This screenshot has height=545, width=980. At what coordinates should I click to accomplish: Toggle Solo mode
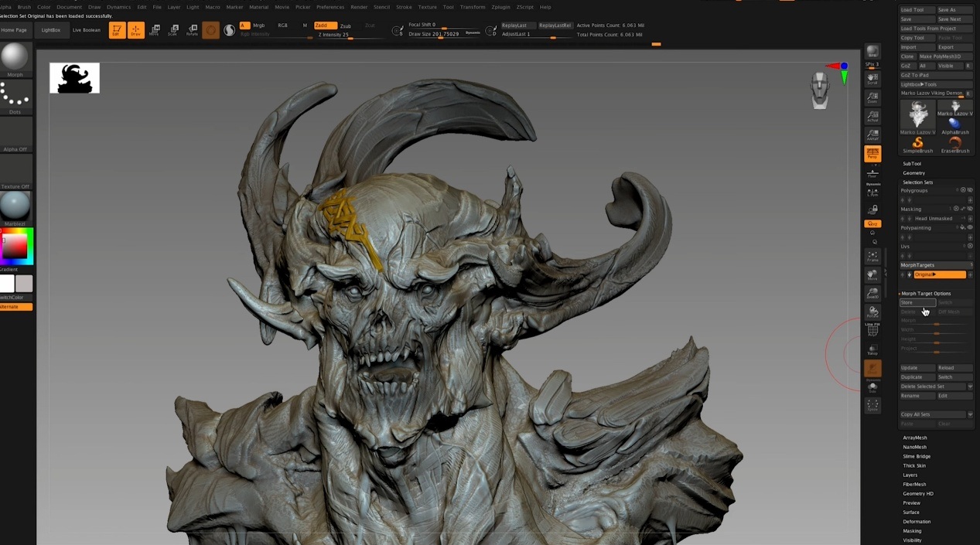tap(872, 387)
